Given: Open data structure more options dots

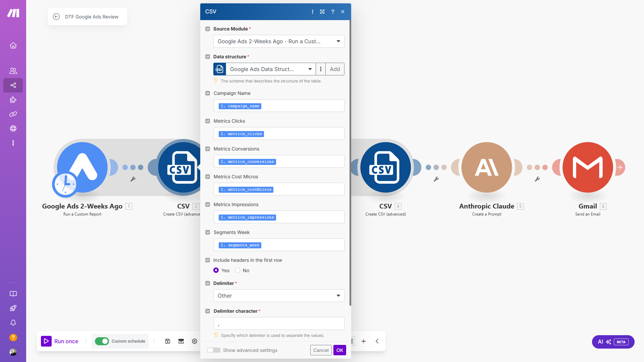Looking at the screenshot, I should click(x=321, y=69).
